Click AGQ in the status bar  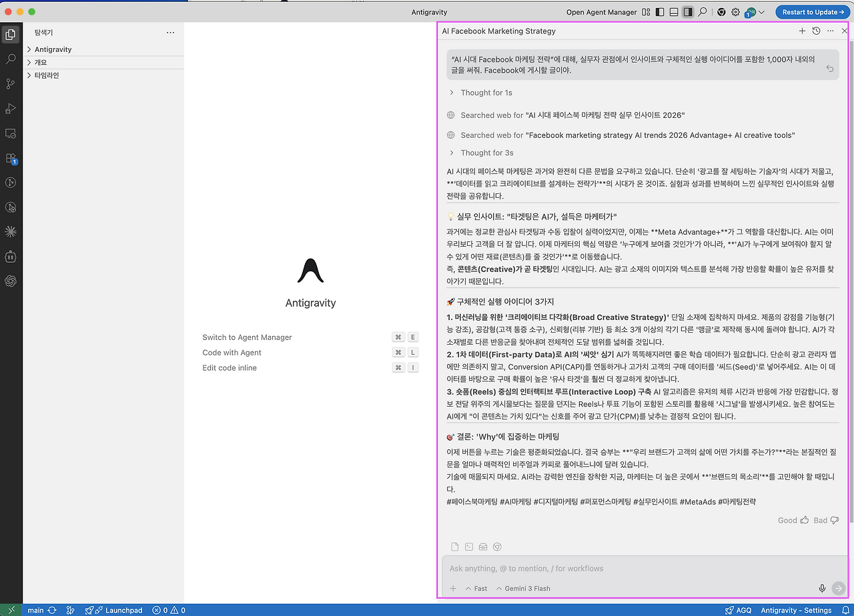pos(738,610)
